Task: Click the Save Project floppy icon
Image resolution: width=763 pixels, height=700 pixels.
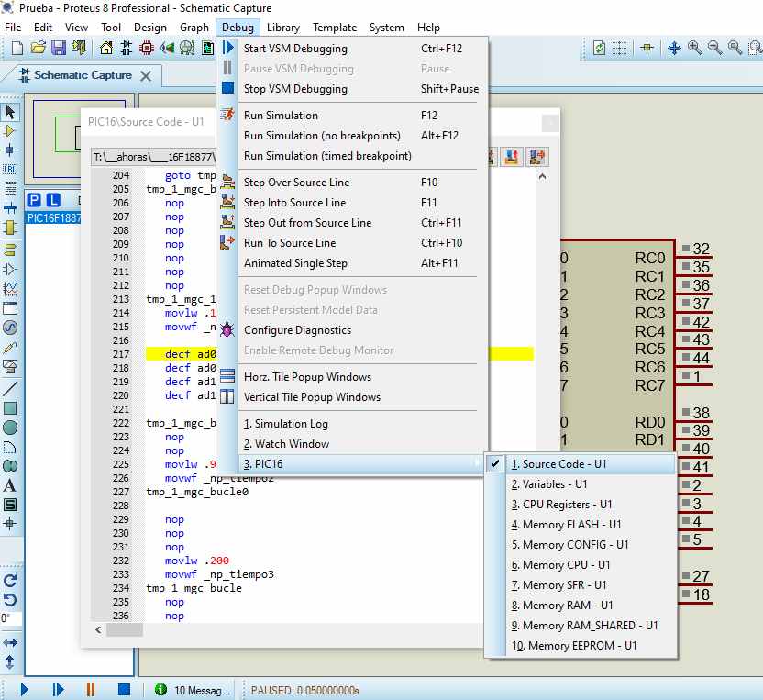Action: tap(59, 49)
